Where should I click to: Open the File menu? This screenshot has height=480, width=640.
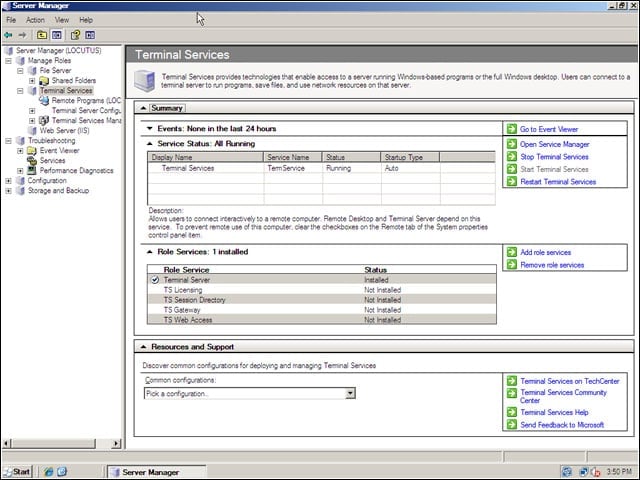click(x=11, y=20)
